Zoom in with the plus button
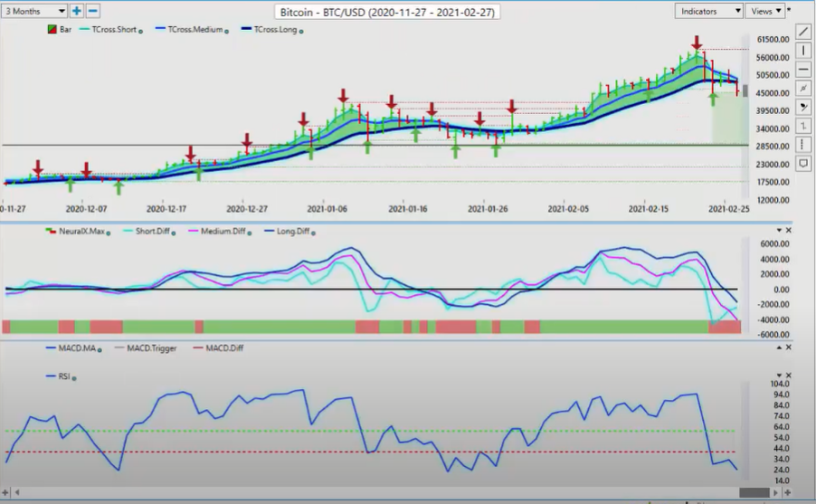816x504 pixels. [77, 11]
